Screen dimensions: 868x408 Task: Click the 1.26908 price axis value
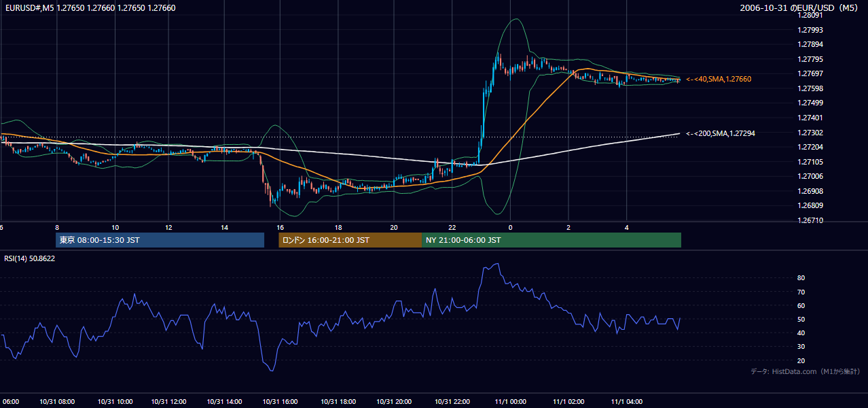pyautogui.click(x=810, y=191)
